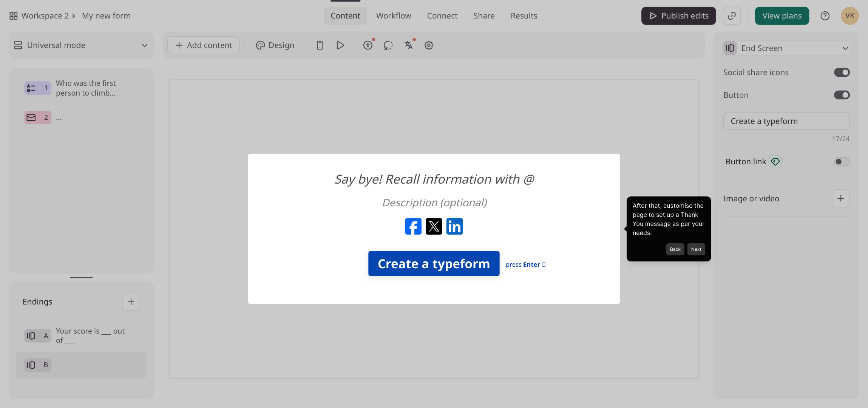Open the Design panel button
Image resolution: width=868 pixels, height=408 pixels.
tap(275, 45)
